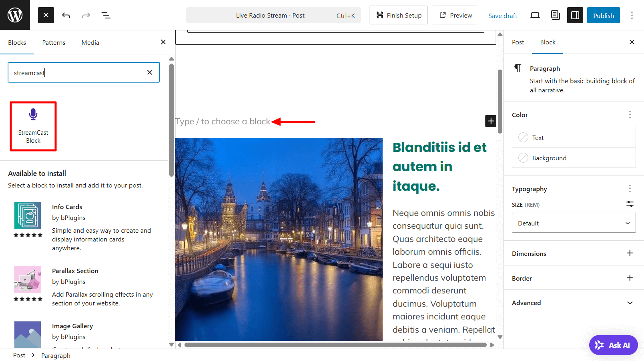Screen dimensions: 644x361
Task: Switch to the Media tab
Action: tap(90, 42)
